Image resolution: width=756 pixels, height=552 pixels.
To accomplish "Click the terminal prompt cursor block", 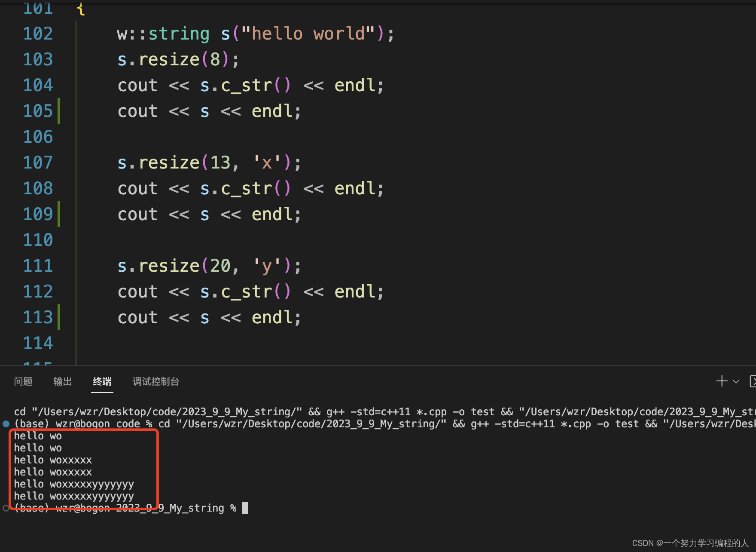I will pos(245,508).
